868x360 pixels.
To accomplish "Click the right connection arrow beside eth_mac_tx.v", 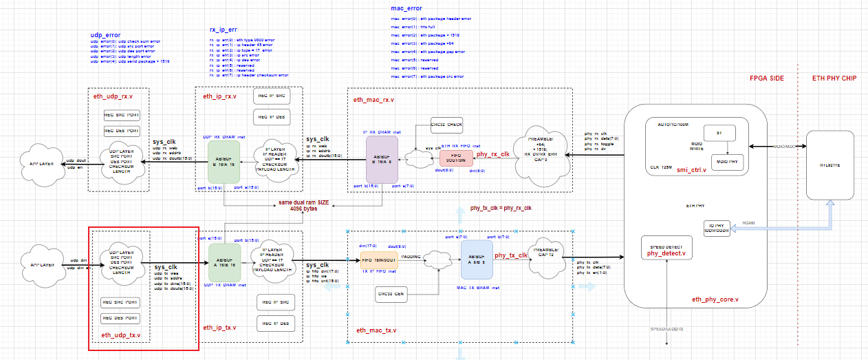I will 588,287.
